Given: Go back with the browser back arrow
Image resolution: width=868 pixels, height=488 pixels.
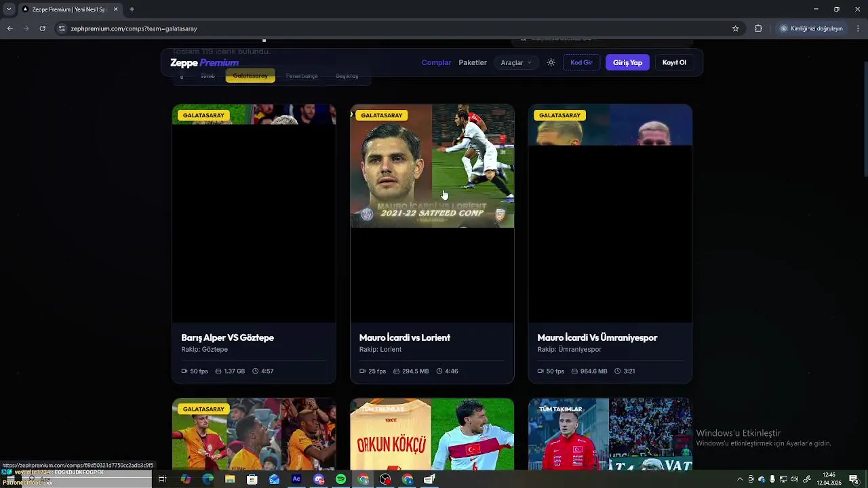Looking at the screenshot, I should [x=10, y=28].
